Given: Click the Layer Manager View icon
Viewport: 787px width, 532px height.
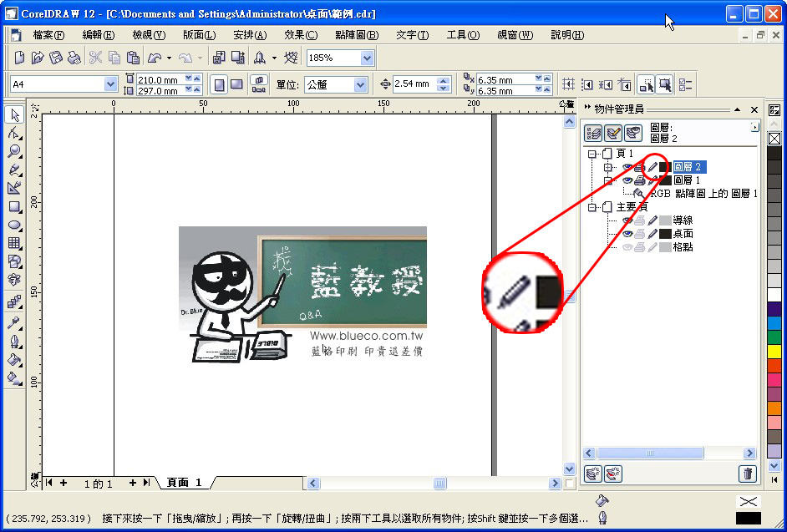Looking at the screenshot, I should tap(633, 134).
